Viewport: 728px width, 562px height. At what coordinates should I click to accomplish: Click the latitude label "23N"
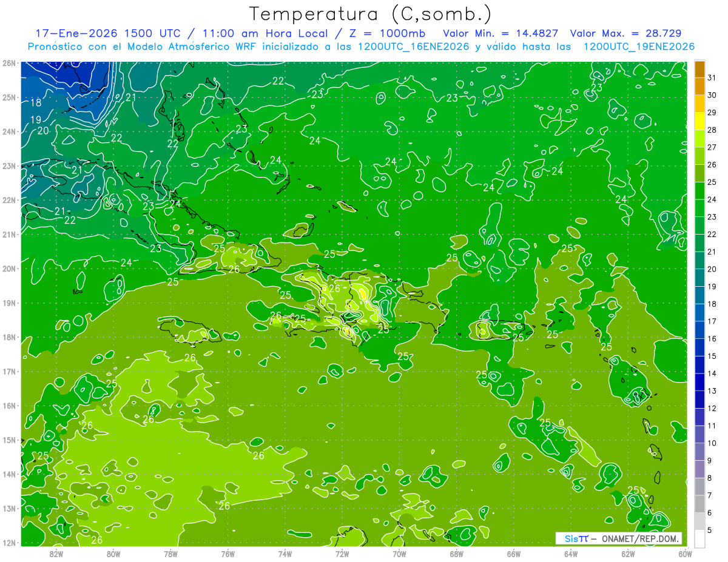(x=9, y=166)
